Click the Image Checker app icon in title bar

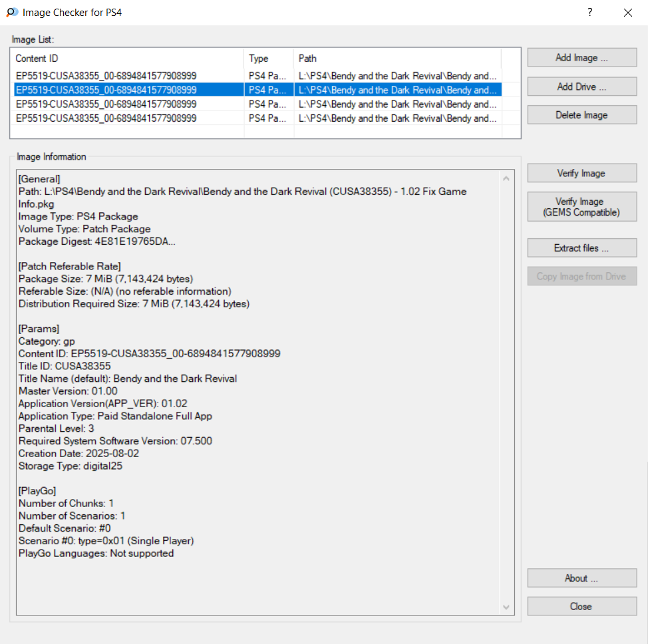[x=12, y=12]
